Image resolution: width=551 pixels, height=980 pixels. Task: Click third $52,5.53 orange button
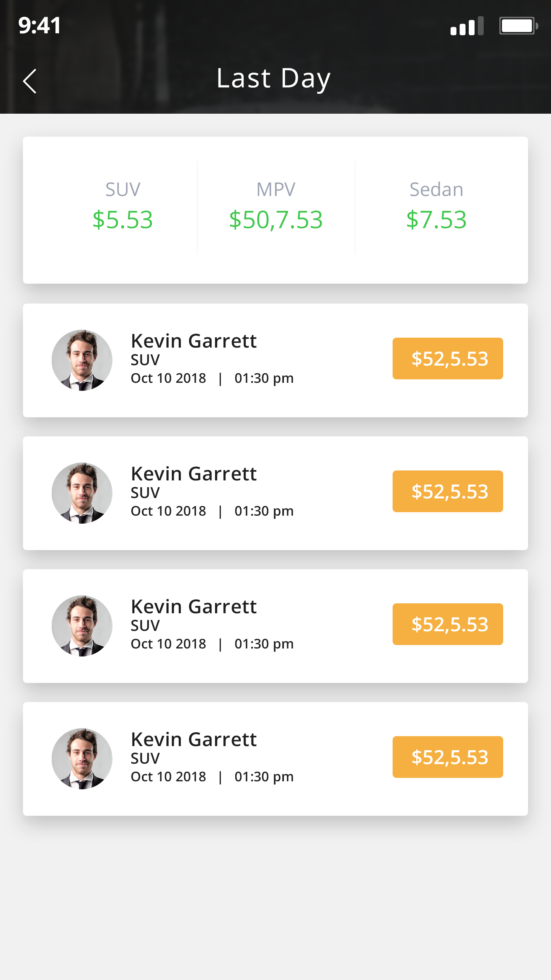pos(448,624)
